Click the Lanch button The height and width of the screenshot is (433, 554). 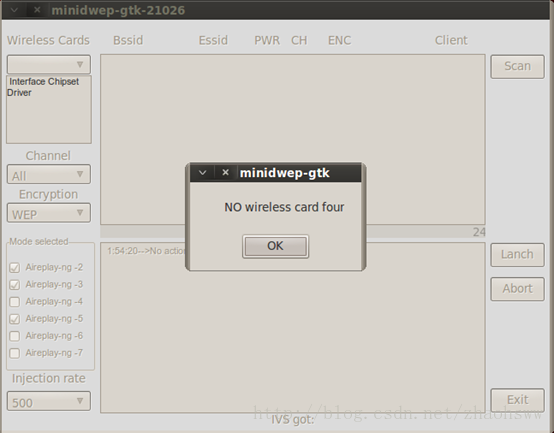517,255
